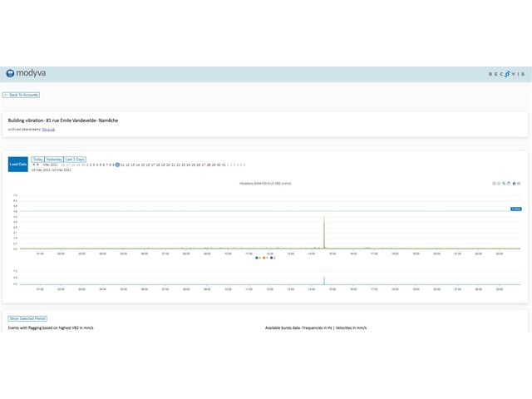This screenshot has width=532, height=399.
Task: Select the Last 3 Days preset
Action: click(x=75, y=159)
